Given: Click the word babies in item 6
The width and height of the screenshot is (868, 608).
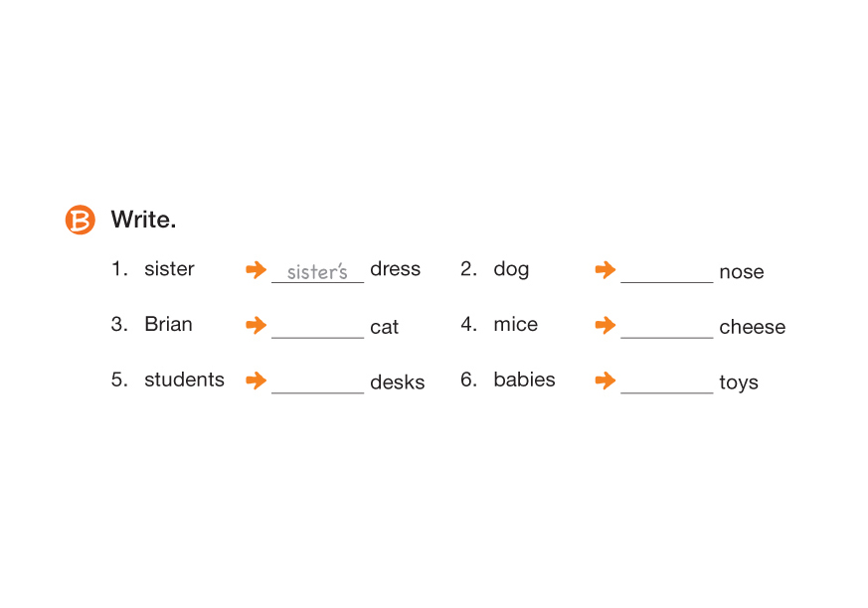Looking at the screenshot, I should click(x=524, y=380).
